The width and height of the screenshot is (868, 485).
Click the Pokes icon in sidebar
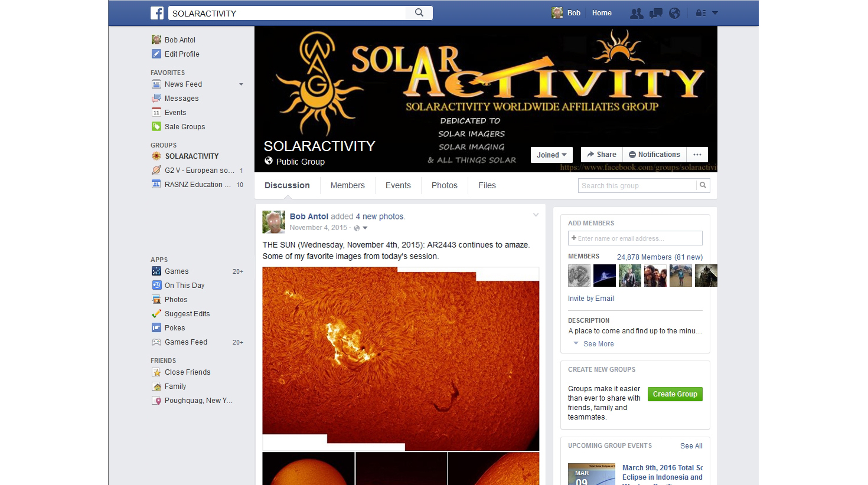(x=156, y=328)
